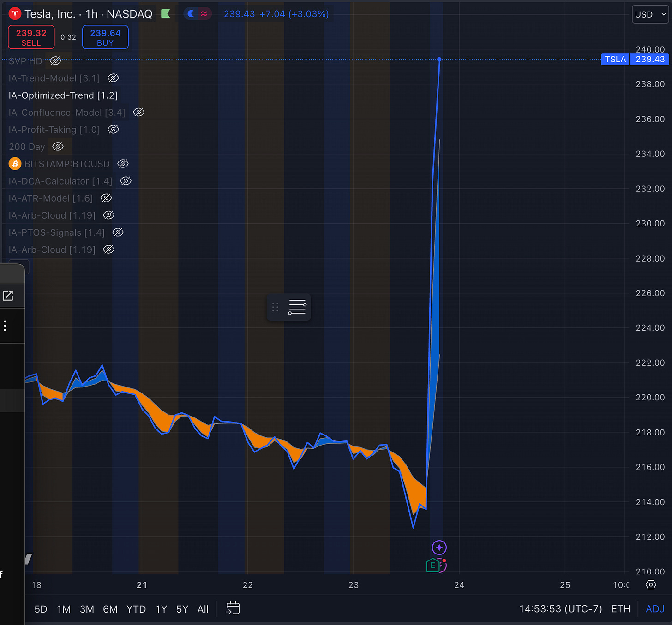Select the 5Y time range
Image resolution: width=672 pixels, height=625 pixels.
point(182,609)
